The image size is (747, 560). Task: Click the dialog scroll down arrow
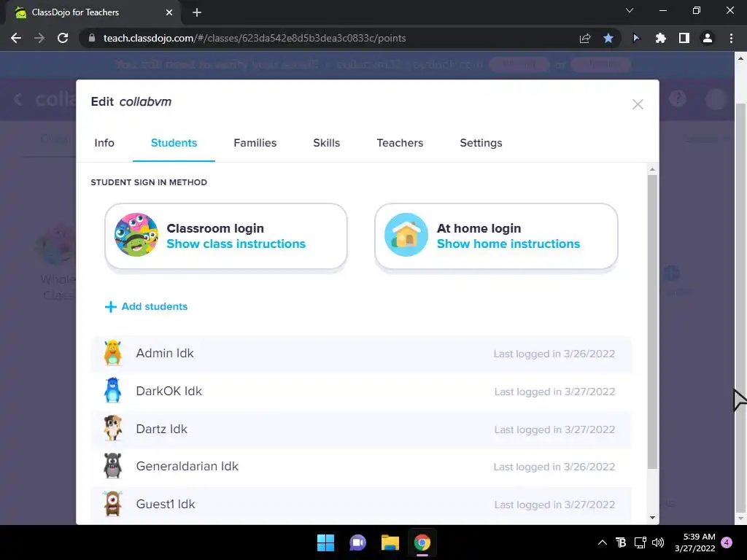coord(652,518)
